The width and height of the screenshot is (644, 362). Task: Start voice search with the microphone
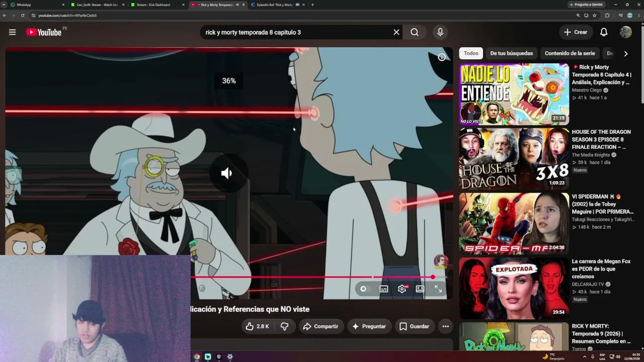[x=440, y=32]
